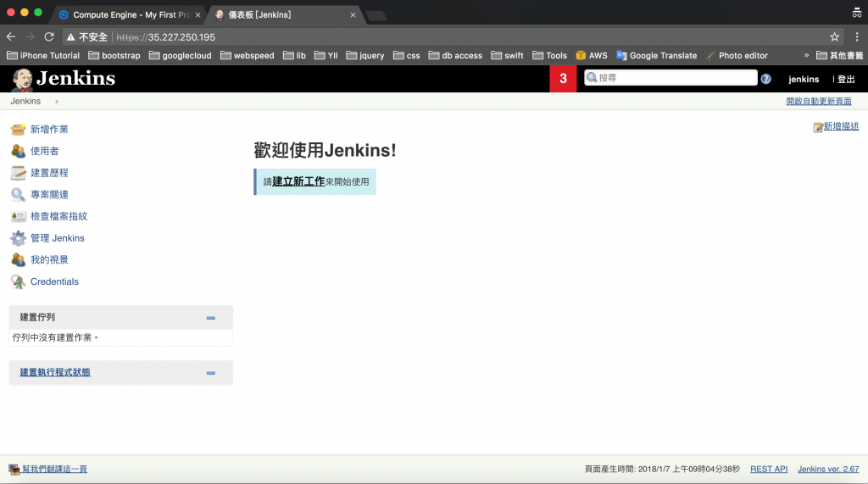Viewport: 868px width, 484px height.
Task: Open the iPhone Tutorial bookmark folder
Action: click(x=43, y=55)
